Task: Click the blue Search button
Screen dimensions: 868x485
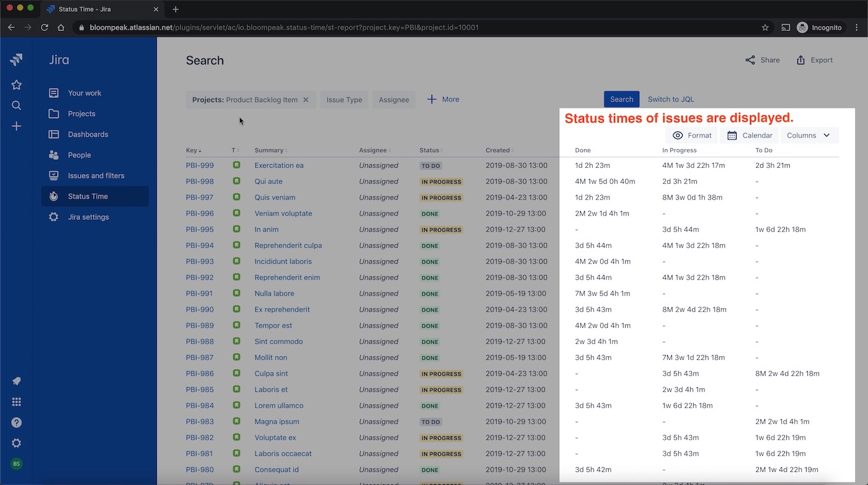Action: pos(621,99)
